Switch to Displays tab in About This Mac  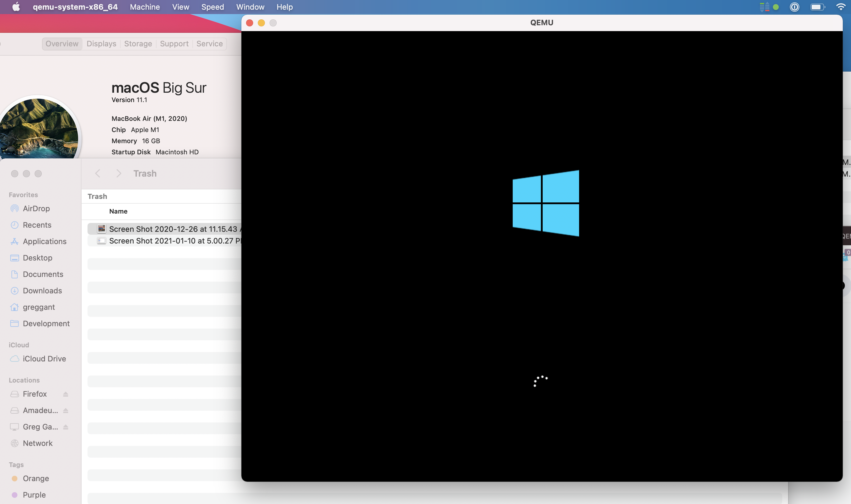[x=101, y=44]
